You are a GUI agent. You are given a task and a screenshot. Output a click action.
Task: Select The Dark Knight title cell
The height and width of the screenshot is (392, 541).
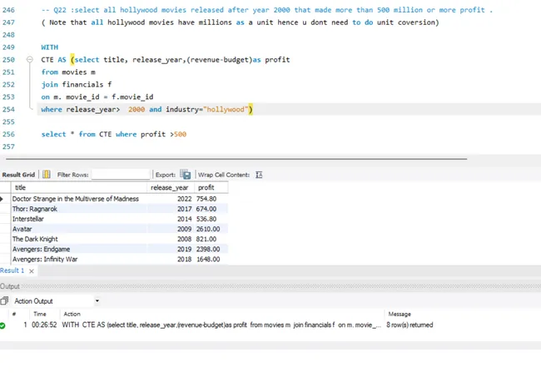coord(79,239)
